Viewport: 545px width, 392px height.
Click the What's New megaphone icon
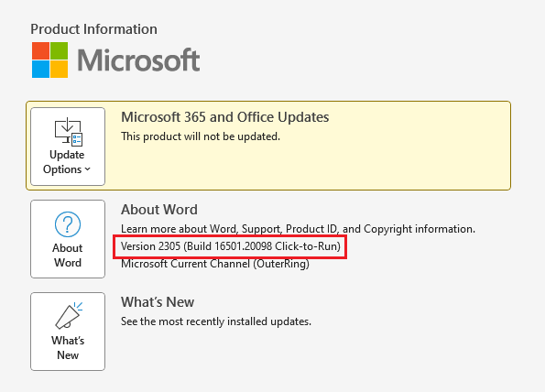click(69, 316)
